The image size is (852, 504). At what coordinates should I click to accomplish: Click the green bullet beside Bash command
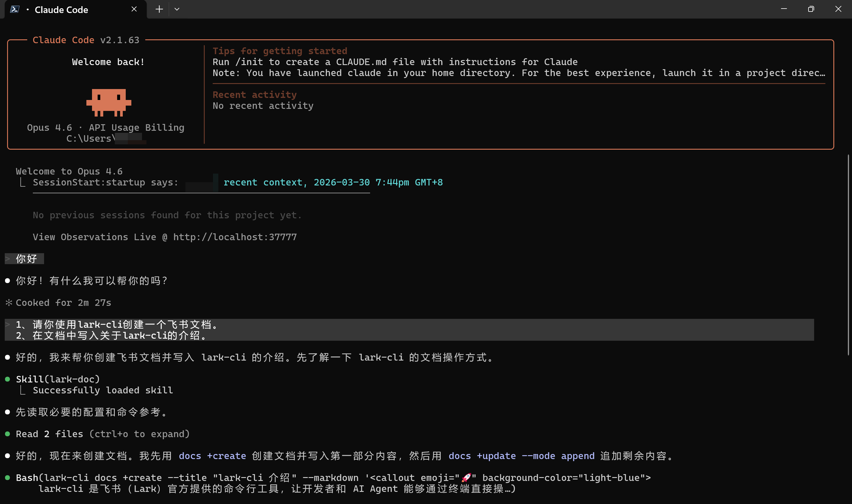pos(7,477)
